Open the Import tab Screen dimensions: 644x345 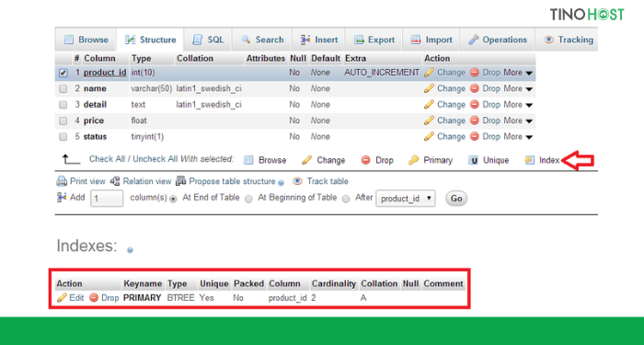(x=431, y=40)
